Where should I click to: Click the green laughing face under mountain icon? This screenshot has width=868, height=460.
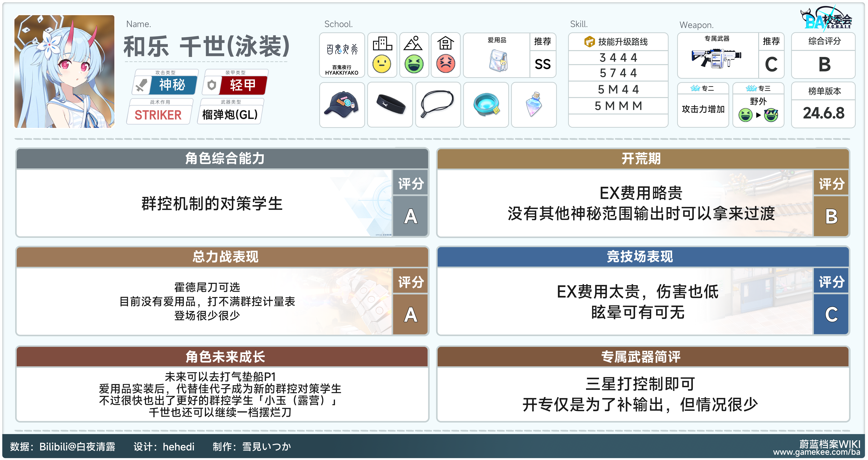point(414,64)
